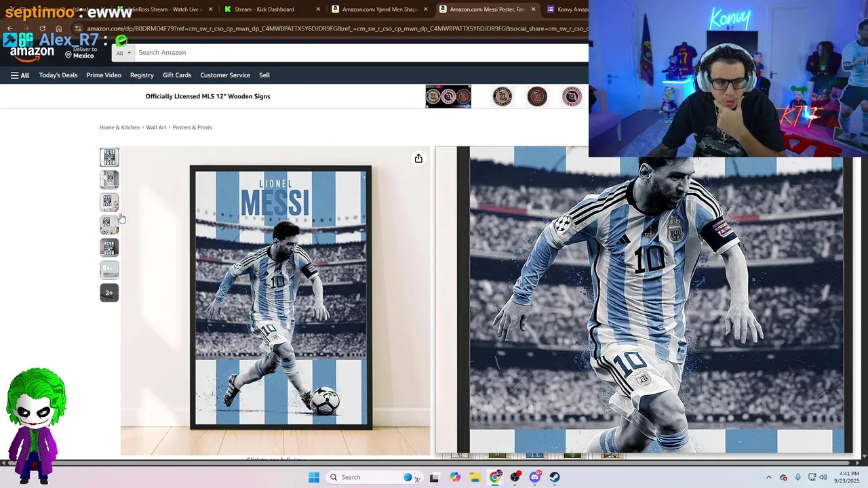Click the Wall Art breadcrumb
Viewport: 868px width, 488px height.
(x=156, y=127)
